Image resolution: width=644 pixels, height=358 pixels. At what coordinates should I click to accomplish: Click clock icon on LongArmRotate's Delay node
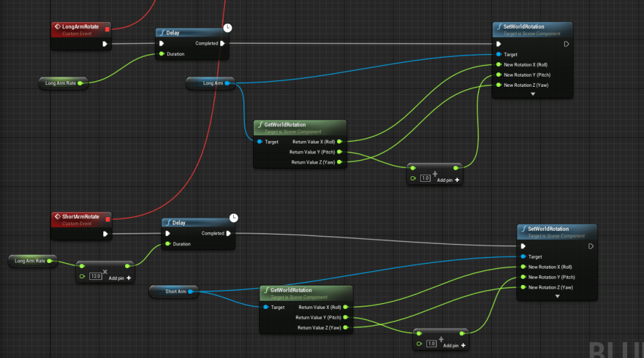pos(228,28)
